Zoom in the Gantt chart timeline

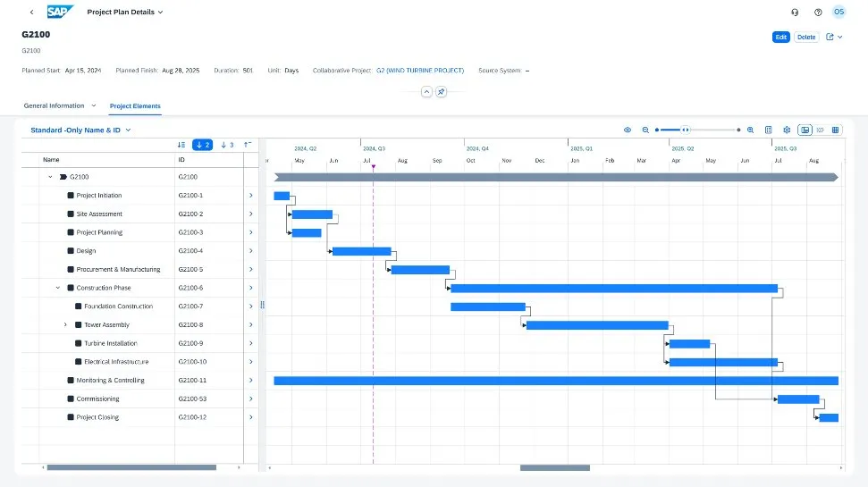coord(750,130)
